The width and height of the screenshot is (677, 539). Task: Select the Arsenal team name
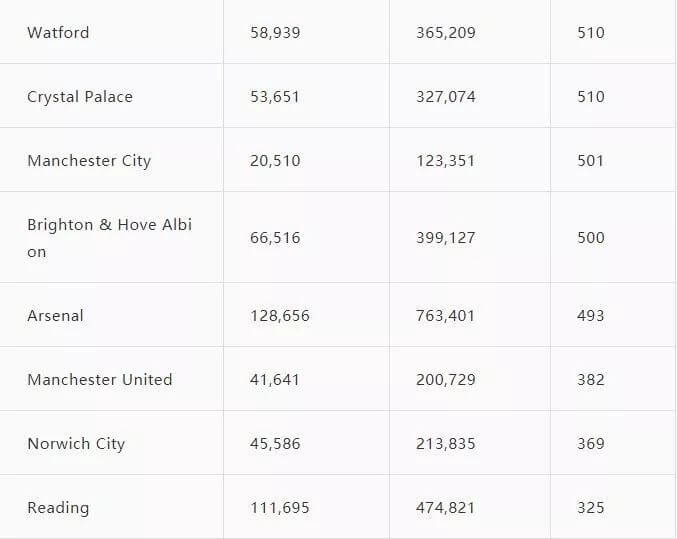[55, 316]
